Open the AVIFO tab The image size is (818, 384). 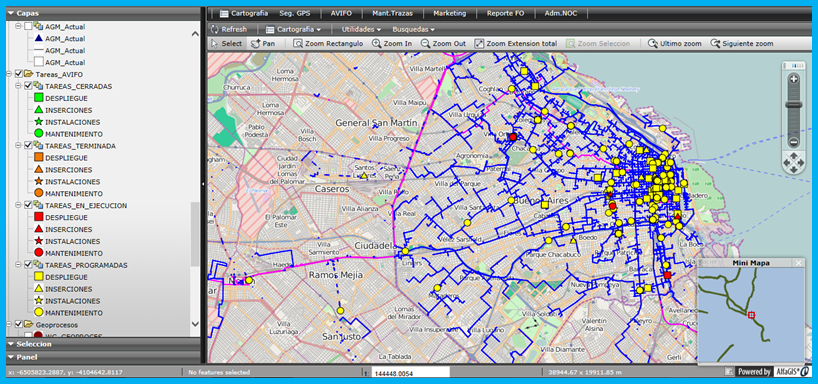coord(341,13)
